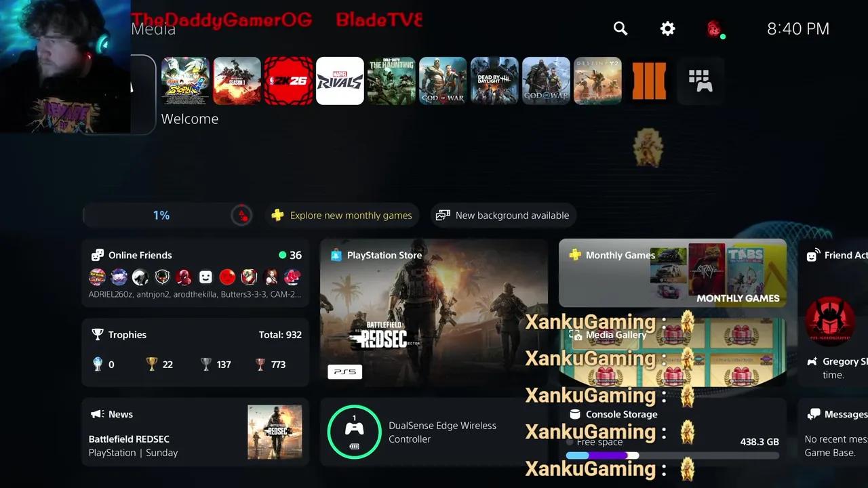Open the Online Friends widget header
The image size is (868, 488).
point(132,255)
